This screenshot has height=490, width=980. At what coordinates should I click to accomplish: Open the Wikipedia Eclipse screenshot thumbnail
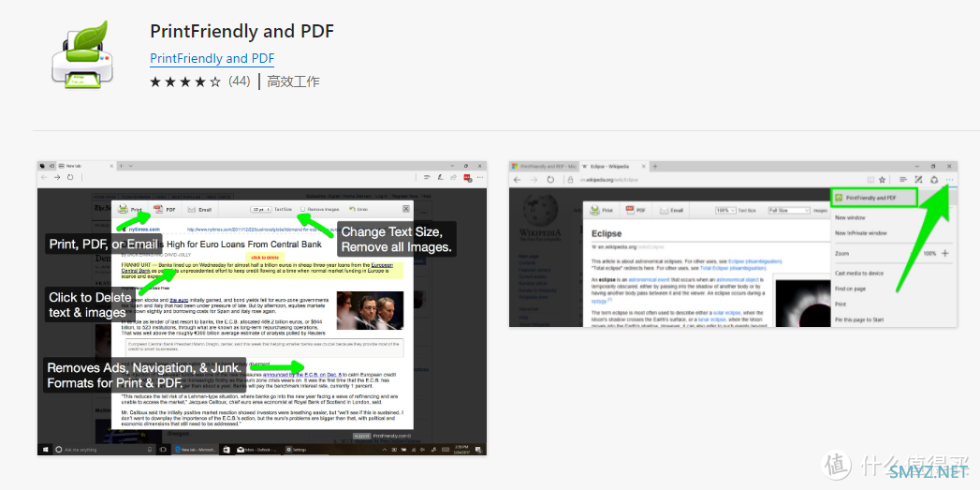tap(733, 244)
